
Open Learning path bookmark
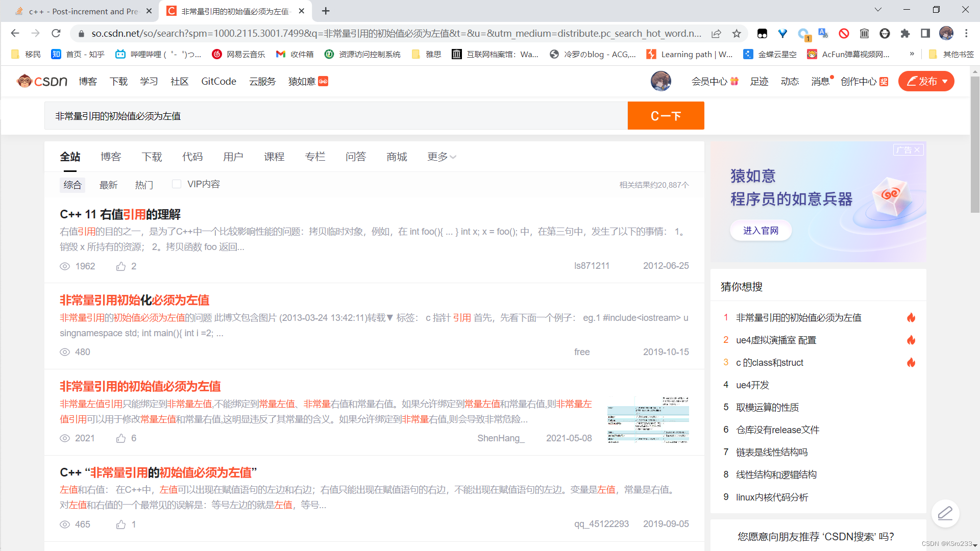click(x=690, y=54)
